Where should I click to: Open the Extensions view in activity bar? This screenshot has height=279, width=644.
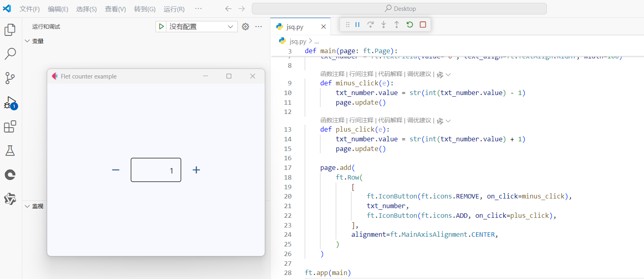(10, 127)
